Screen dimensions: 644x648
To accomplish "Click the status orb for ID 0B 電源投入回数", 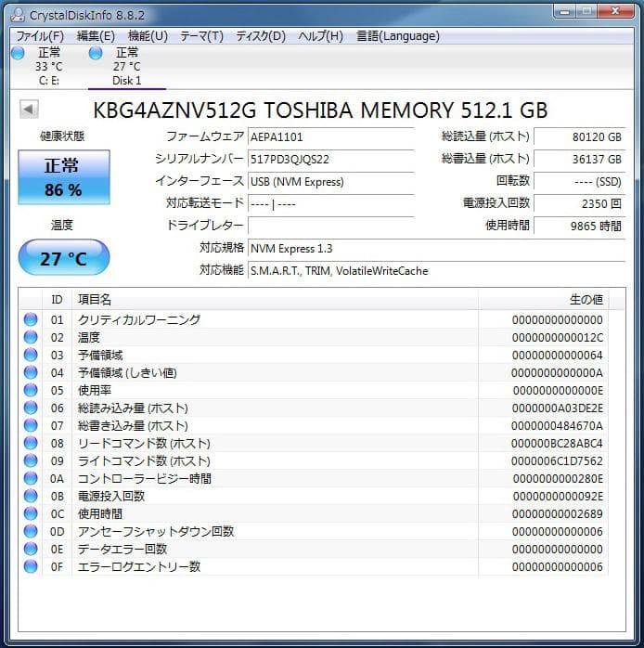I will (31, 496).
